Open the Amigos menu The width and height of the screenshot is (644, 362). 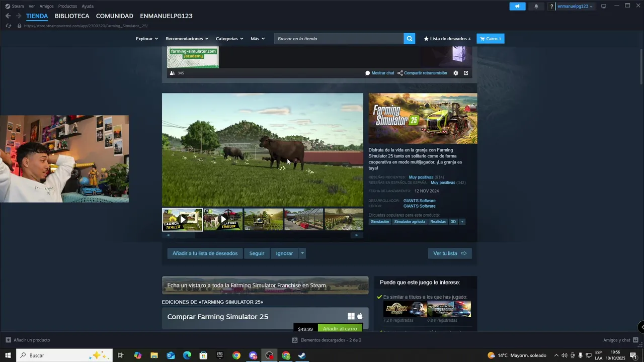pos(46,7)
